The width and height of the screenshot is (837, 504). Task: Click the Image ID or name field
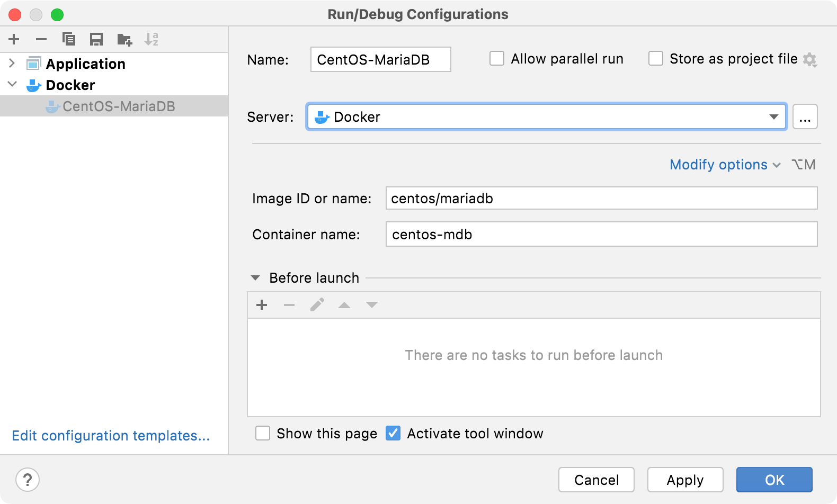(x=601, y=198)
